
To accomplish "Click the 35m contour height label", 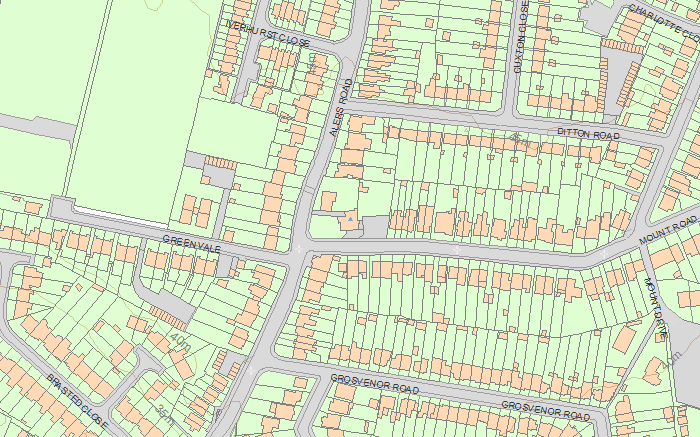I will click(x=166, y=415).
